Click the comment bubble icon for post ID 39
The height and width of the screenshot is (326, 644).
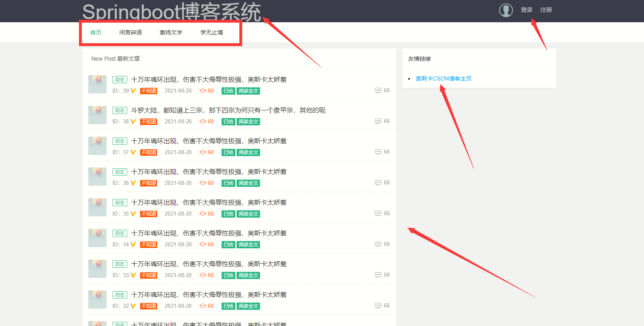(x=378, y=91)
